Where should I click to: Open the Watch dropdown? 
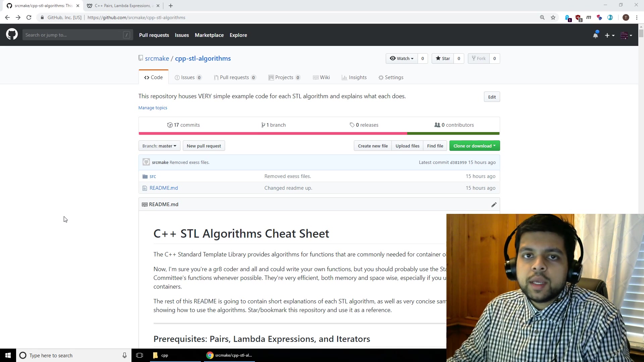click(x=402, y=58)
